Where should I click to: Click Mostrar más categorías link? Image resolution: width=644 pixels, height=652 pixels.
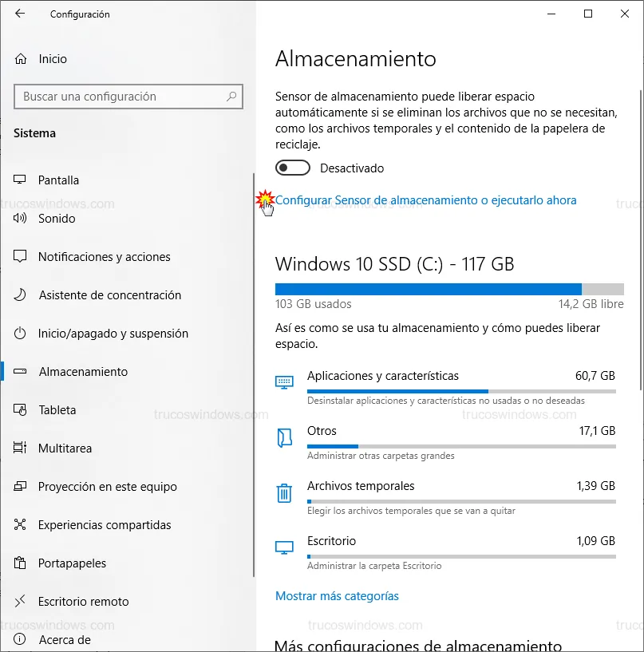pos(337,596)
